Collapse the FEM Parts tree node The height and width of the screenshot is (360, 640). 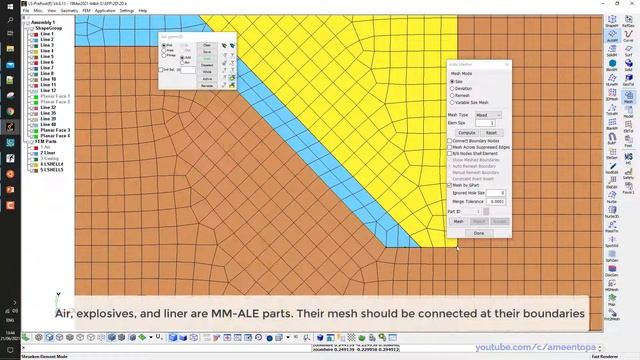(28, 142)
